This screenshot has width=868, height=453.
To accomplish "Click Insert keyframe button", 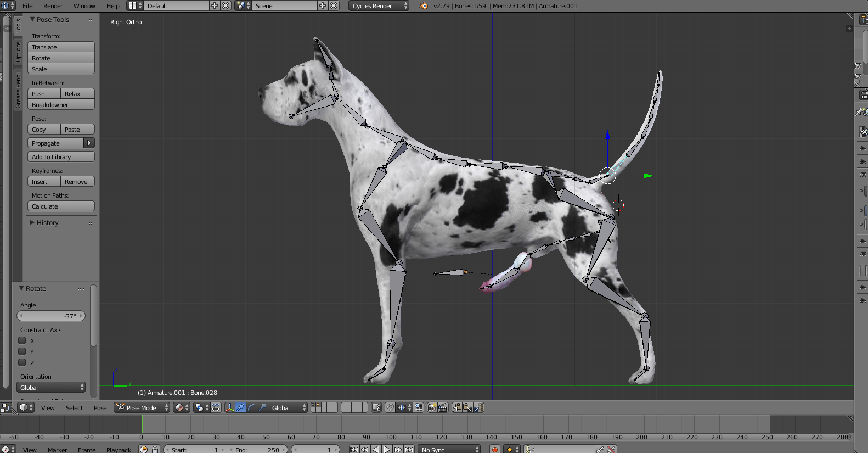I will 44,182.
